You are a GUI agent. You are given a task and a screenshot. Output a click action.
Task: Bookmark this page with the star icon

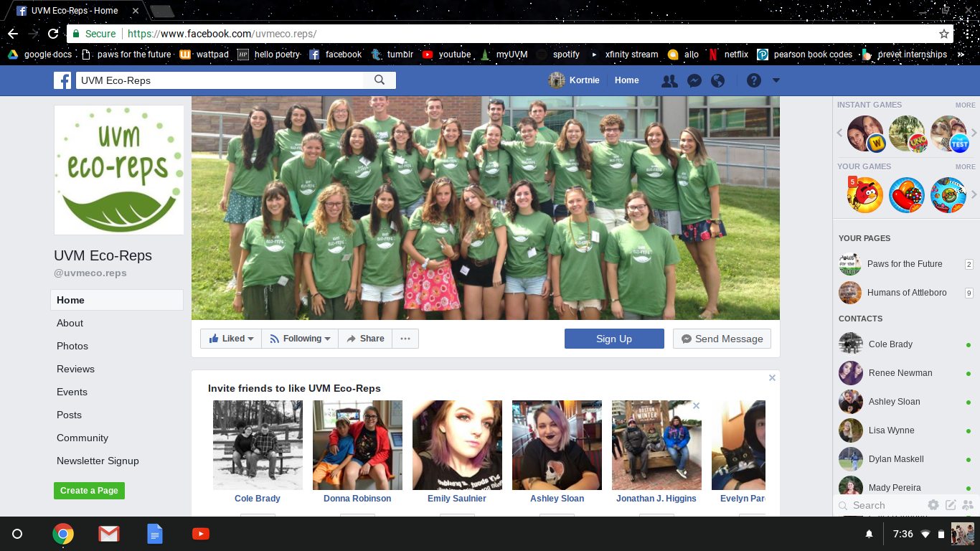click(x=944, y=34)
